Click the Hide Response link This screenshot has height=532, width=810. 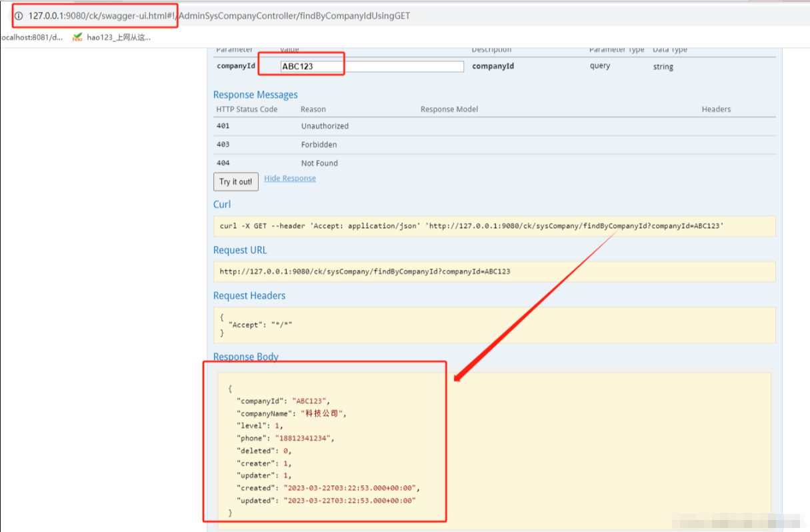coord(290,179)
